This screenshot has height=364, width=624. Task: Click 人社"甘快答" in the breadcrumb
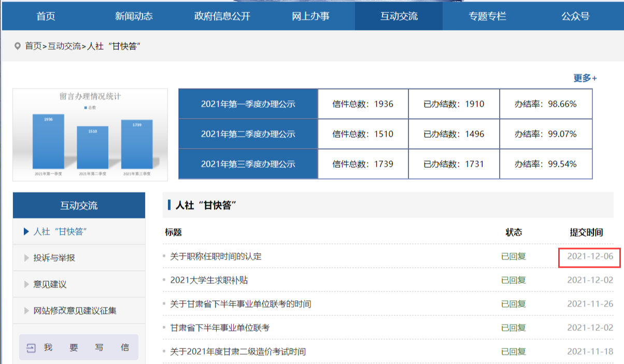point(114,46)
